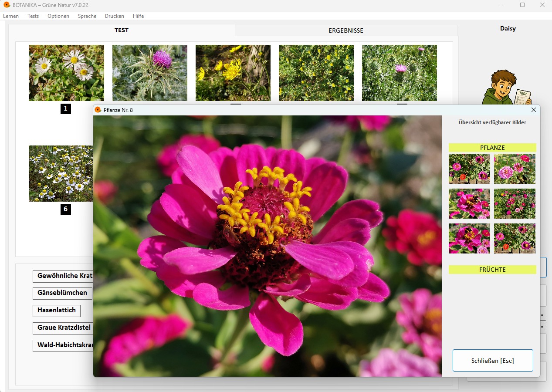Open the Sprache menu

click(x=87, y=16)
